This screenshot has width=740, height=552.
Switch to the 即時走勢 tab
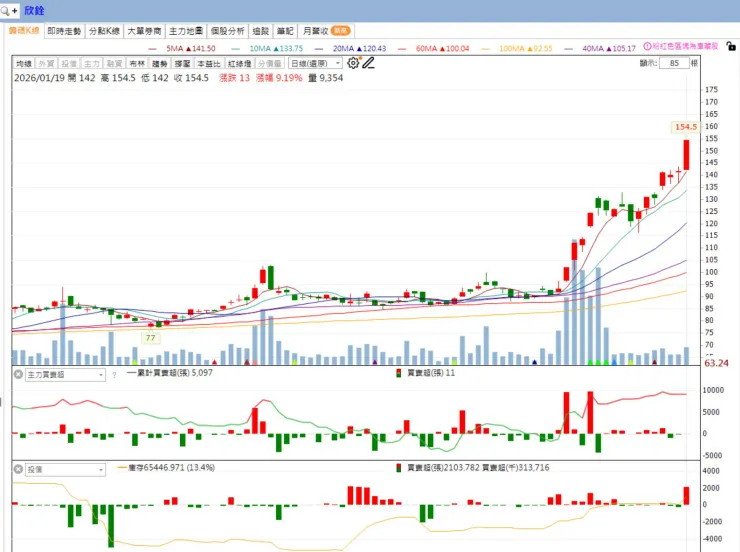coord(64,31)
